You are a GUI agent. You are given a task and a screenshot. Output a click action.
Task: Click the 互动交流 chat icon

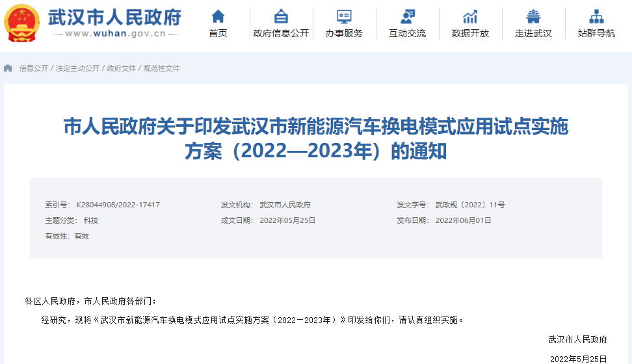(407, 16)
